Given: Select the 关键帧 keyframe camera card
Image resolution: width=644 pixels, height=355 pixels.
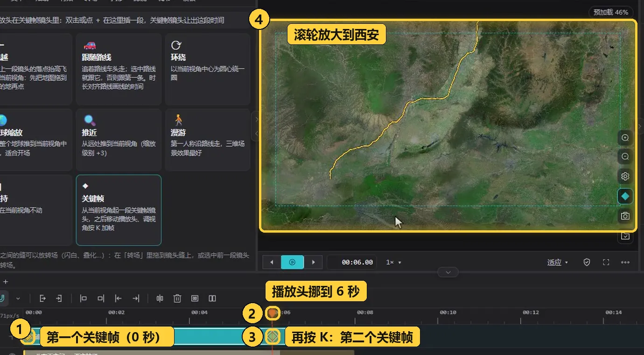Looking at the screenshot, I should click(x=119, y=210).
